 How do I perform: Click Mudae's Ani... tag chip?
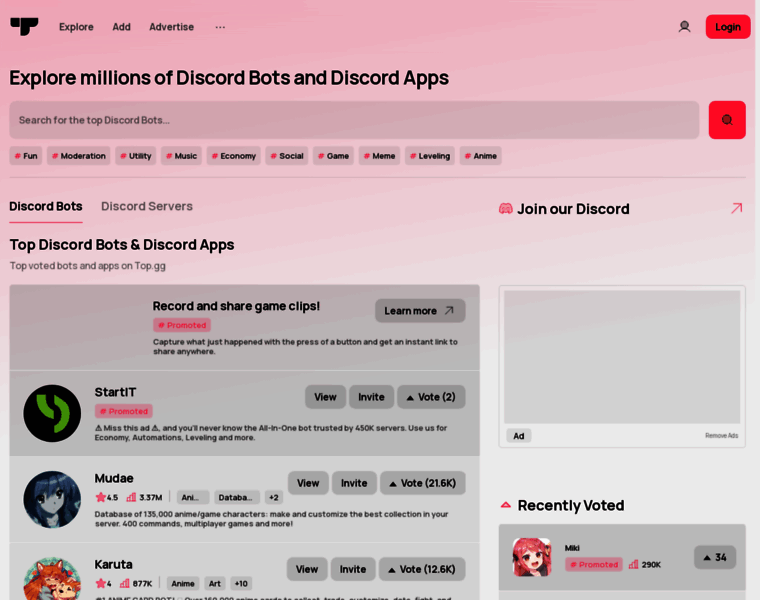tap(193, 497)
